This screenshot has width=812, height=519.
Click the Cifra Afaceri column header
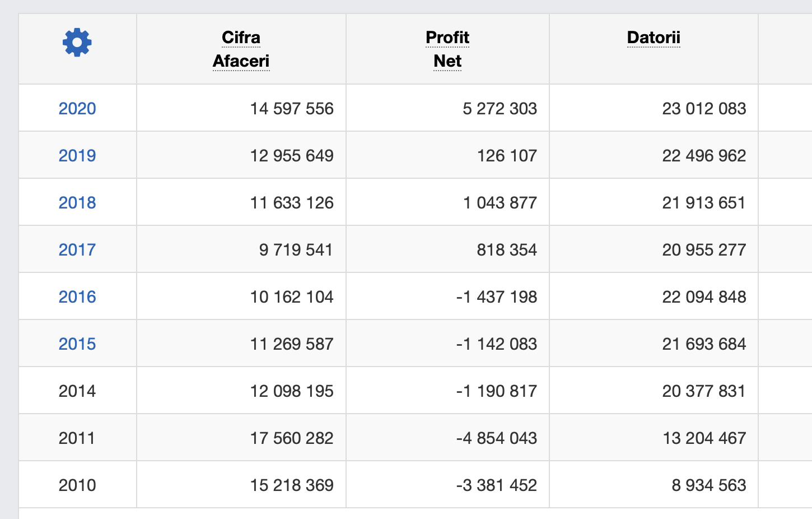point(241,49)
